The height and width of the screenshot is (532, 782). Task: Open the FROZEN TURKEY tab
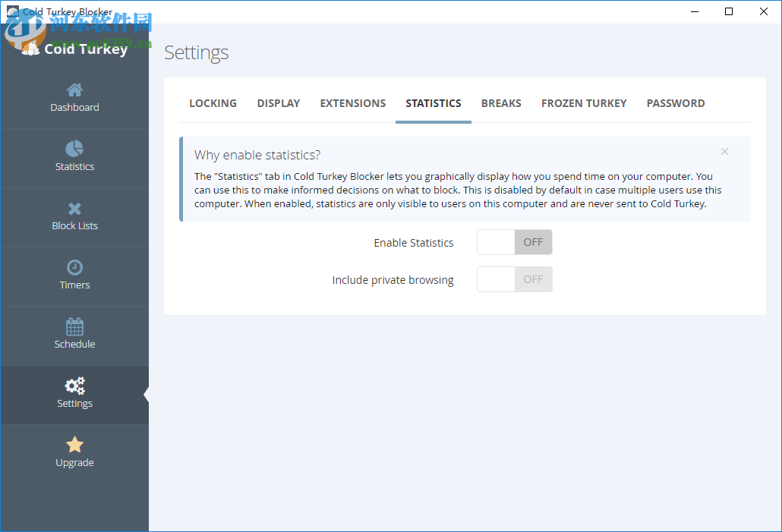[584, 103]
